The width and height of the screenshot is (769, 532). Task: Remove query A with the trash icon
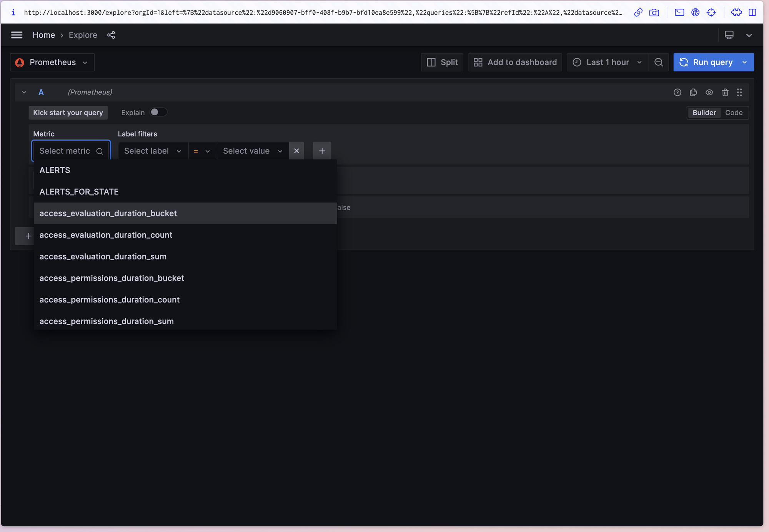(726, 92)
